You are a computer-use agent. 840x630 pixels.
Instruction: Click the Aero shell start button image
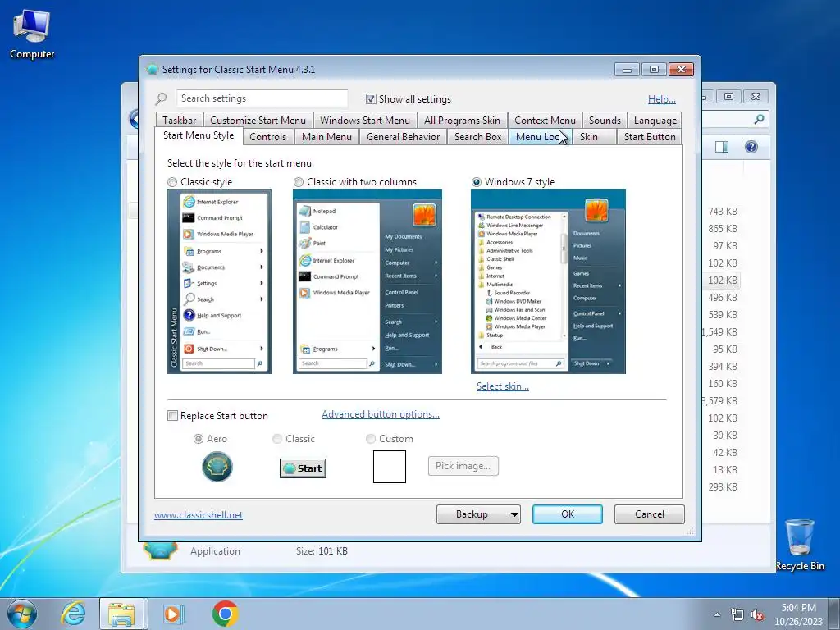217,467
